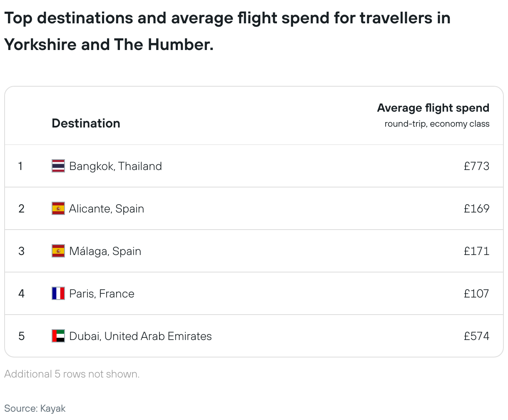Click the 'Source: Kayak' attribution

(x=35, y=408)
